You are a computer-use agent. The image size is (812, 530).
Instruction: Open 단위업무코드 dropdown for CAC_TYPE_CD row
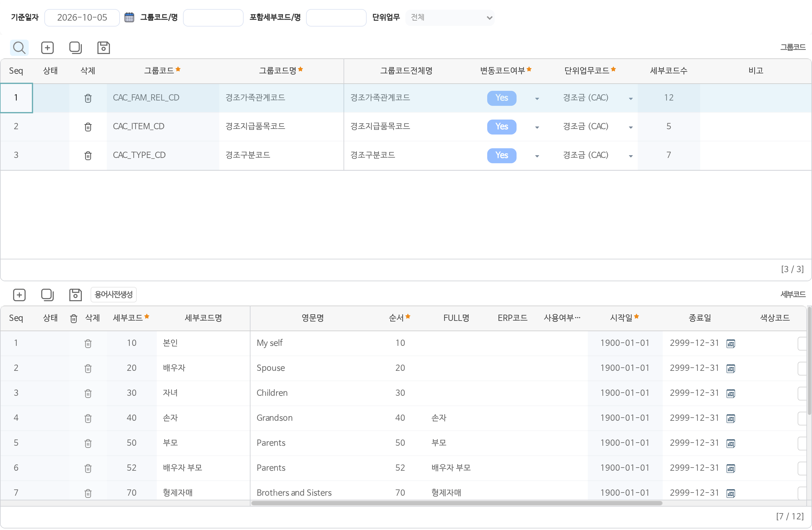pyautogui.click(x=631, y=156)
